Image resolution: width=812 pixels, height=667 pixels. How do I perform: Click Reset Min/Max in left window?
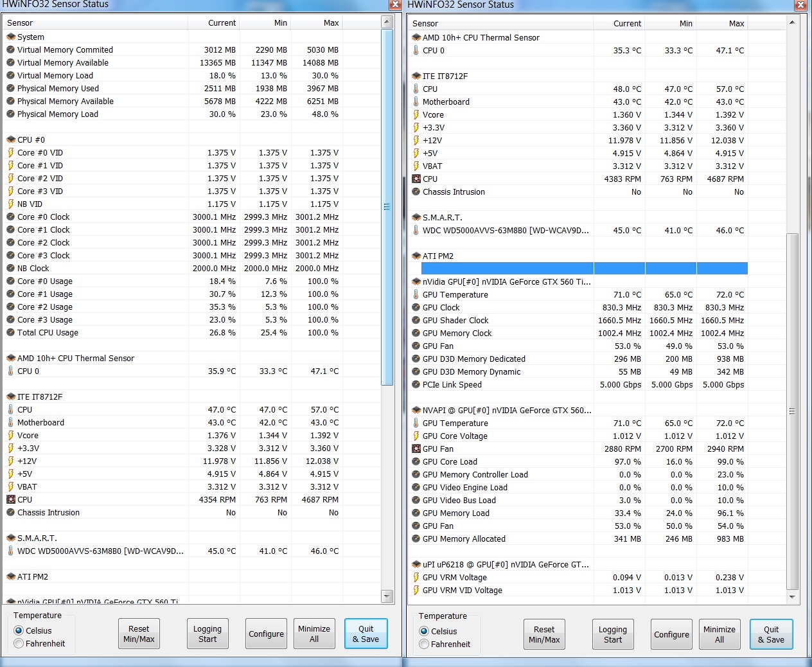139,634
